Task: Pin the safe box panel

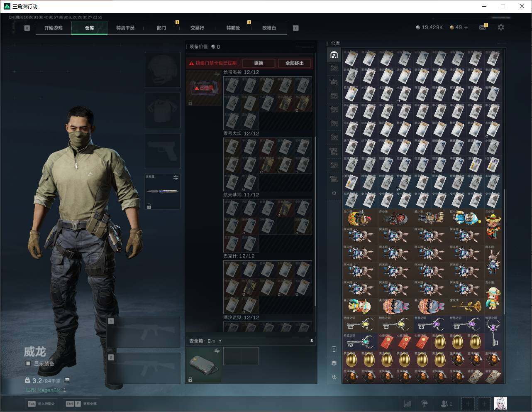Action: 312,341
